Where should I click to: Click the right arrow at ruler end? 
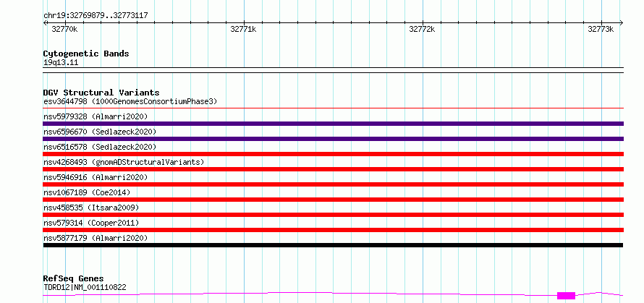[x=621, y=22]
